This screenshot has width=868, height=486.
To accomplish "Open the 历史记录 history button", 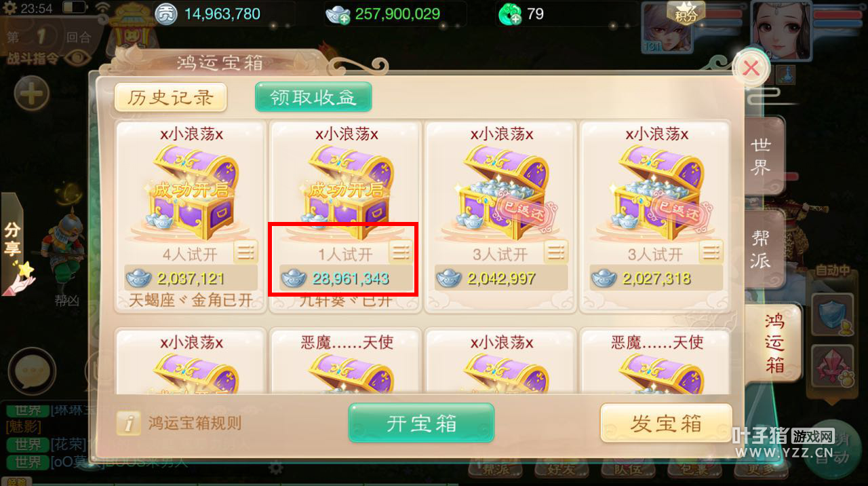I will (170, 98).
